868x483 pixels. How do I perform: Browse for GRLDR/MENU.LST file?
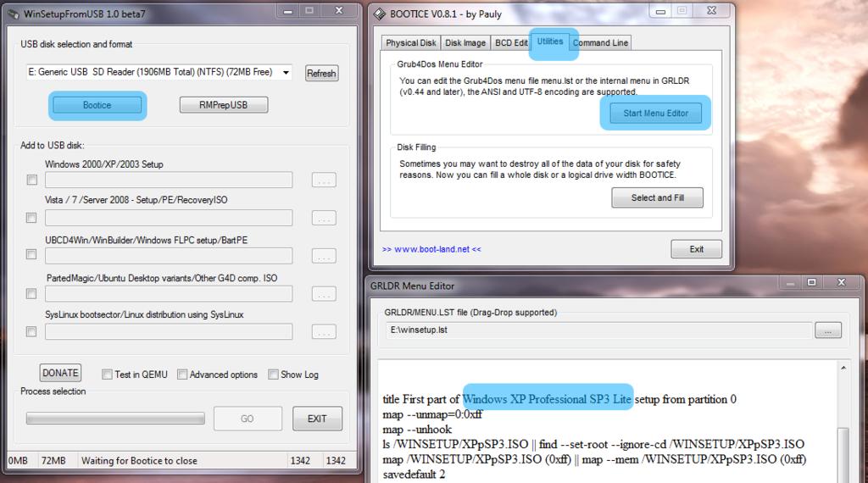(828, 330)
